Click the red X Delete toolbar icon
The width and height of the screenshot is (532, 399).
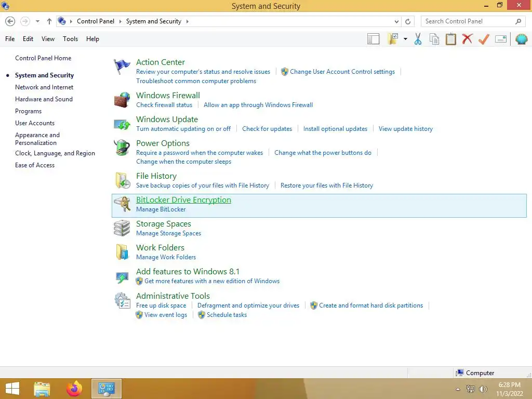pyautogui.click(x=467, y=38)
